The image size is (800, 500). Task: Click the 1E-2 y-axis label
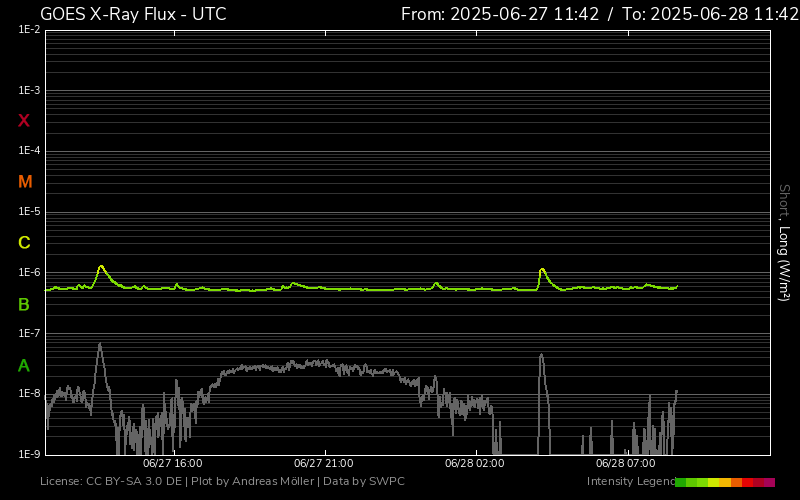pyautogui.click(x=29, y=30)
